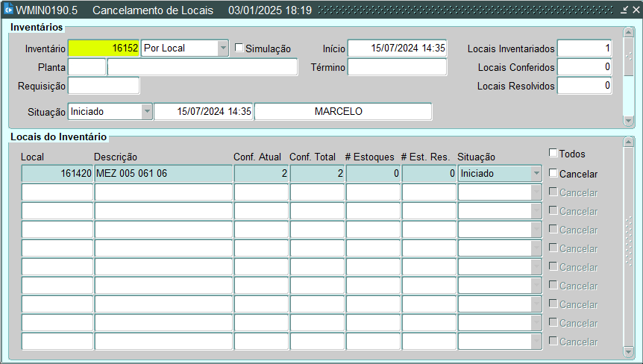Select Descrição cell MEZ 005 061 06
The height and width of the screenshot is (364, 643).
click(163, 173)
